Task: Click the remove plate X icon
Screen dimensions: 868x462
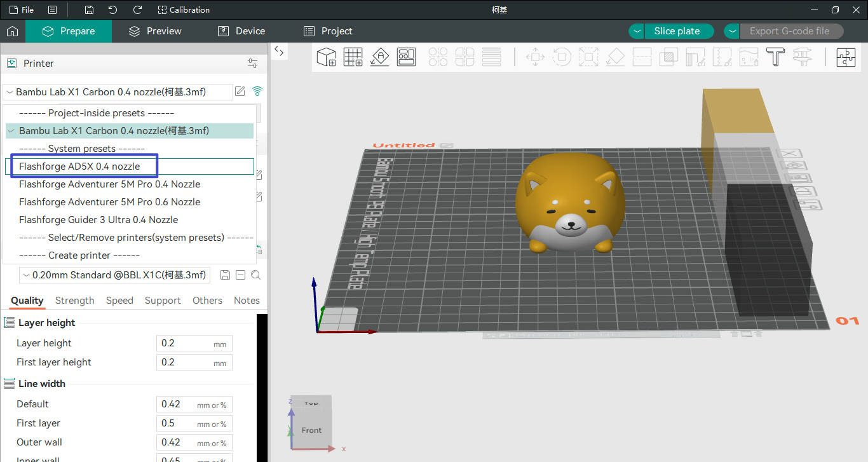Action: [x=790, y=154]
